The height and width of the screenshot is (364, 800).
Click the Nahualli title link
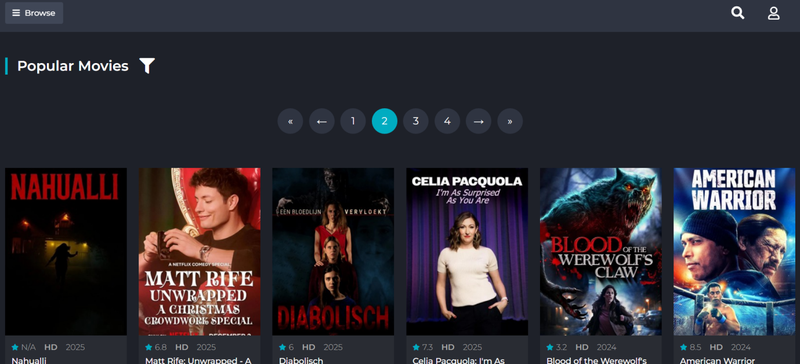pos(29,360)
